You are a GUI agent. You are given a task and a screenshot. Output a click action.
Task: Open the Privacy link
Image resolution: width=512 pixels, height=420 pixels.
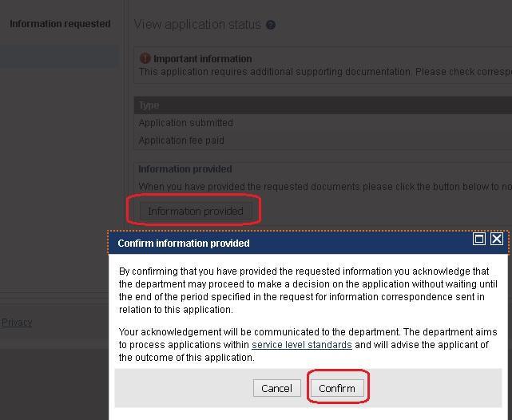pos(17,323)
